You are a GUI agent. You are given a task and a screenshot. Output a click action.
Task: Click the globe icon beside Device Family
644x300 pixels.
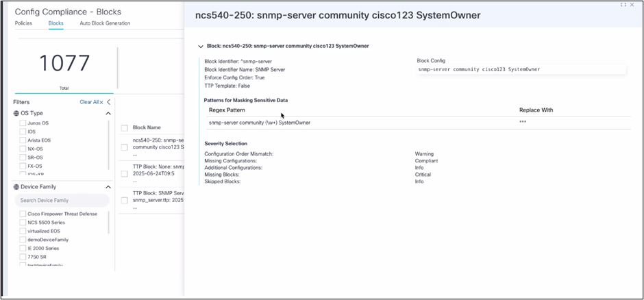click(x=16, y=187)
